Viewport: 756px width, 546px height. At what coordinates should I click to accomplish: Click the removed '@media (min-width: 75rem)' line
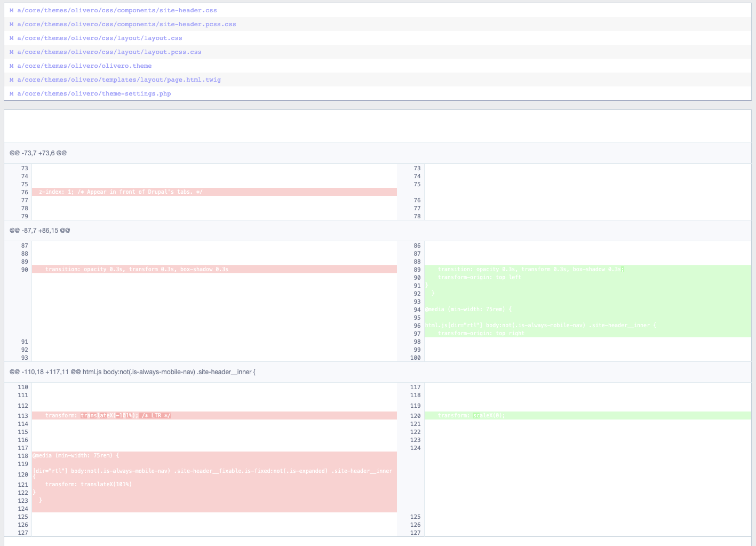click(214, 455)
